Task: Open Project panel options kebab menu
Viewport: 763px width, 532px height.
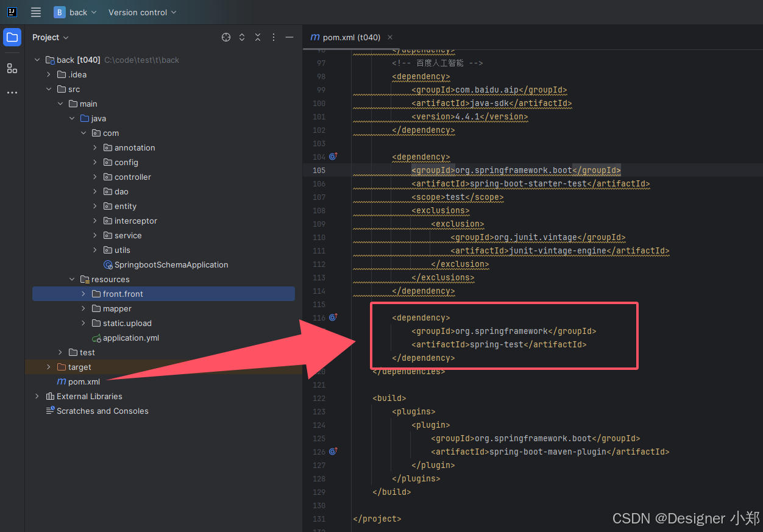Action: coord(274,37)
